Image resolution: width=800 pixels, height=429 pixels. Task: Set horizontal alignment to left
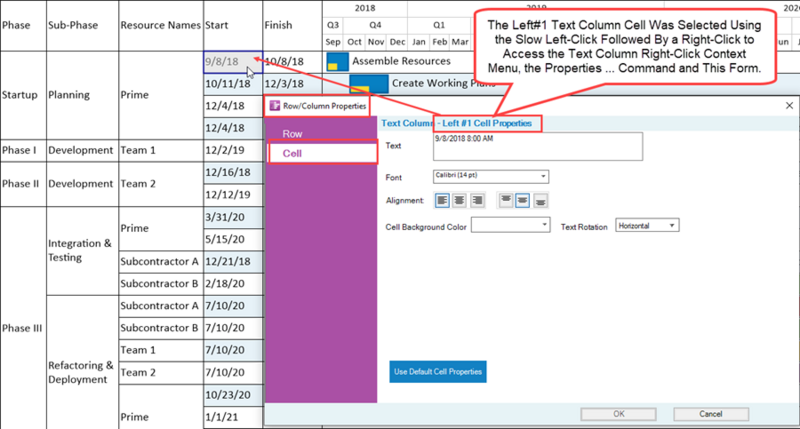[442, 200]
